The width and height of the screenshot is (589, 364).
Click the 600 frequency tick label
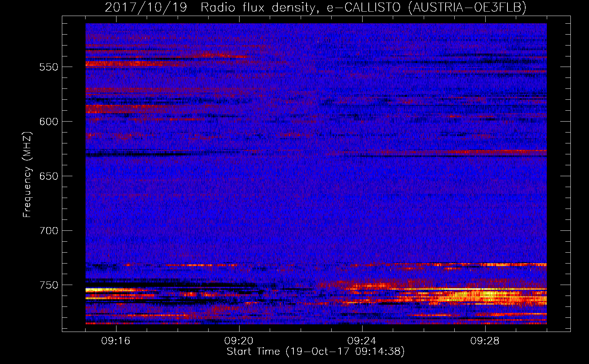49,122
